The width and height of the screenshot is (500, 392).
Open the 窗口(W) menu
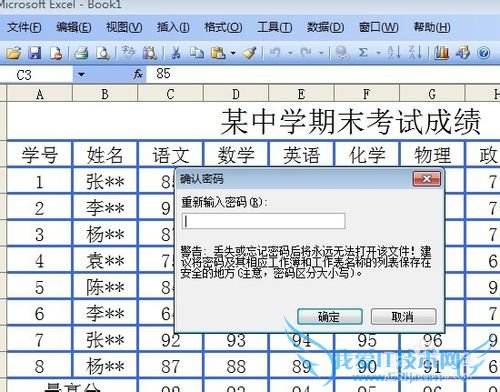pos(378,27)
